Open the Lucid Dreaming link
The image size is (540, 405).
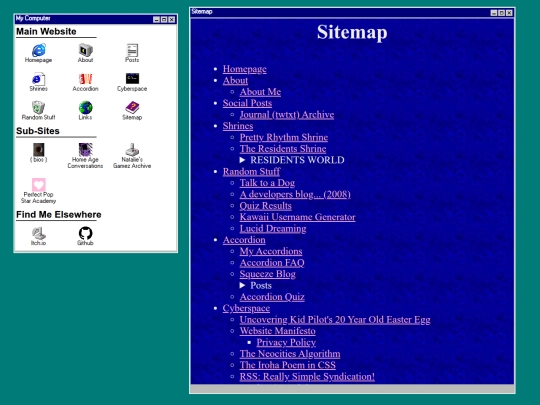pos(273,228)
